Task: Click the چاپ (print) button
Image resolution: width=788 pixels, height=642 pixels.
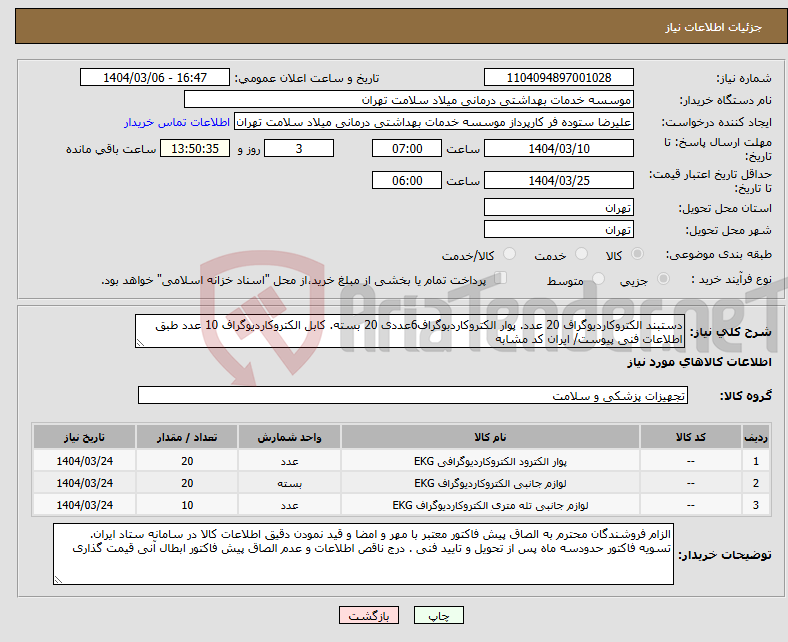Action: tap(438, 615)
